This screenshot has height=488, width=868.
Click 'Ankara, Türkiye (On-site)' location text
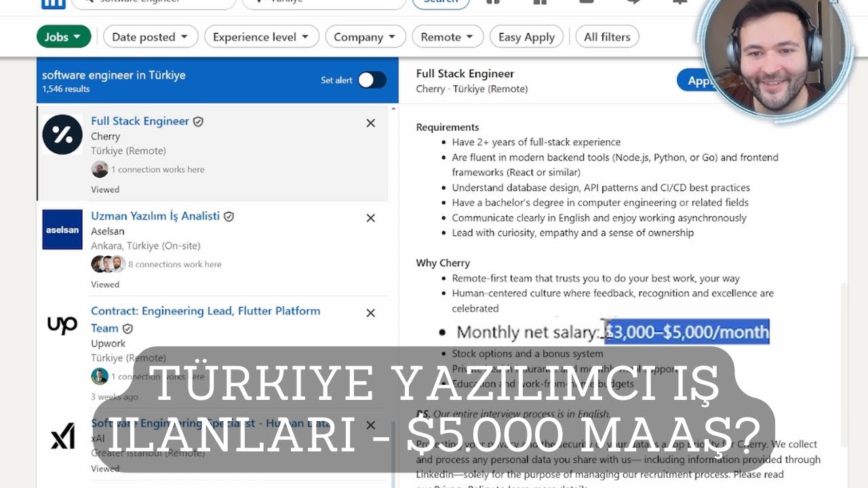[x=146, y=245]
